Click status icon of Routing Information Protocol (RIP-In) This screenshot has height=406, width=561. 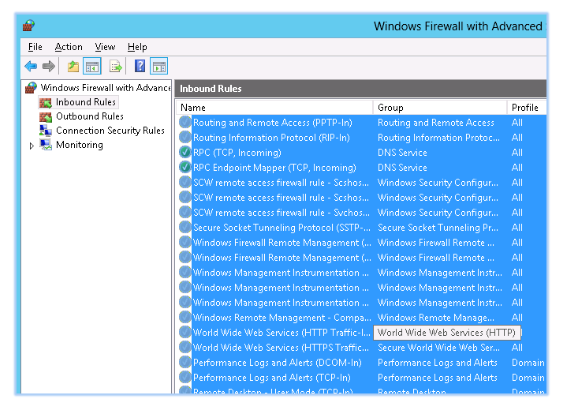coord(185,137)
